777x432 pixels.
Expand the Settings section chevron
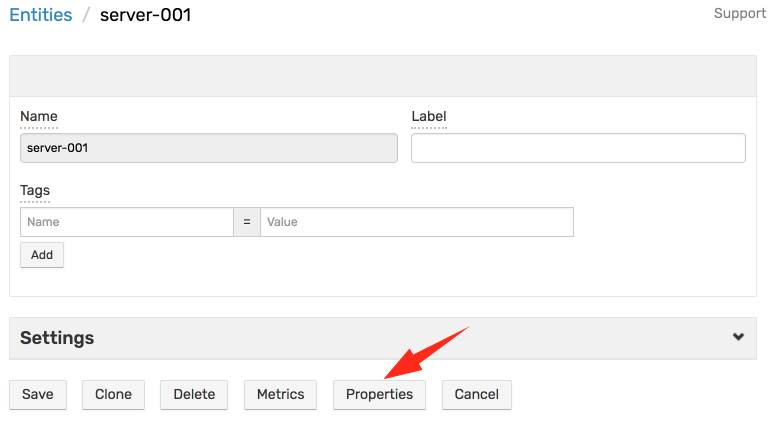(x=738, y=337)
